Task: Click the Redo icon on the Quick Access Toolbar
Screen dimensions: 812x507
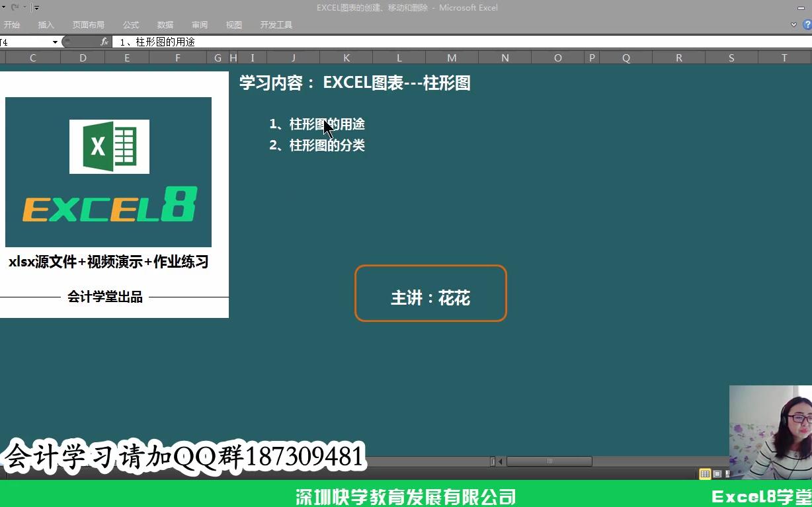Action: tap(14, 7)
